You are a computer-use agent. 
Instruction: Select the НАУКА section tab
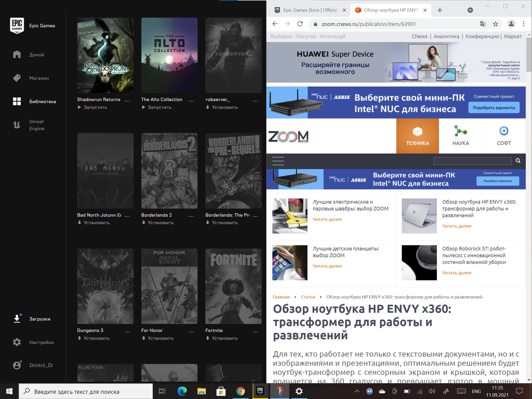(461, 136)
